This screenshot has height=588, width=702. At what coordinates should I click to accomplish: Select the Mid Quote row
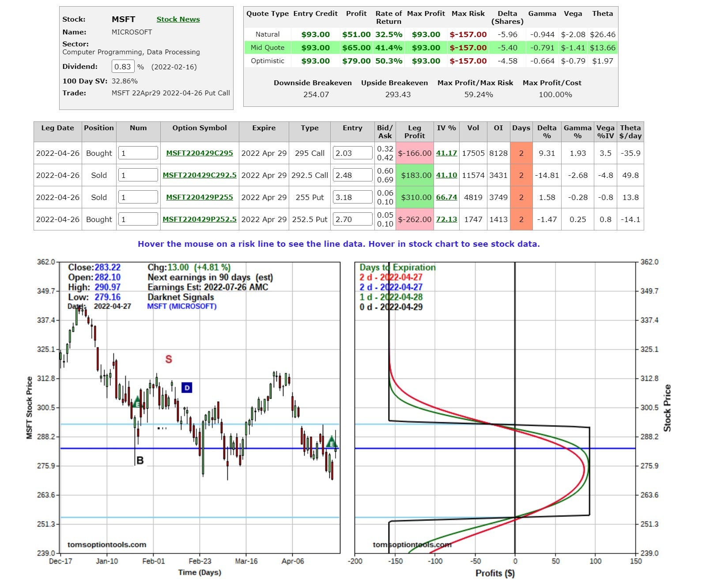(x=431, y=48)
